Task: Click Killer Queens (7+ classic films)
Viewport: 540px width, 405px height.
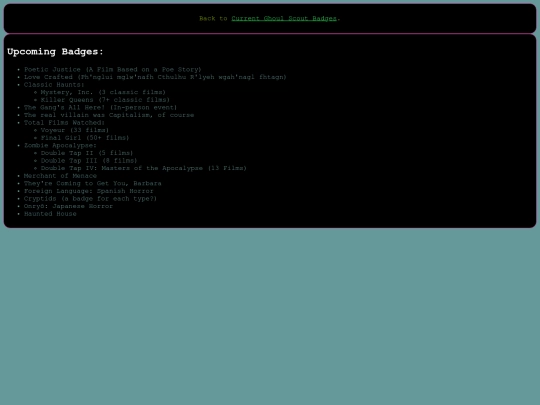Action: pos(105,100)
